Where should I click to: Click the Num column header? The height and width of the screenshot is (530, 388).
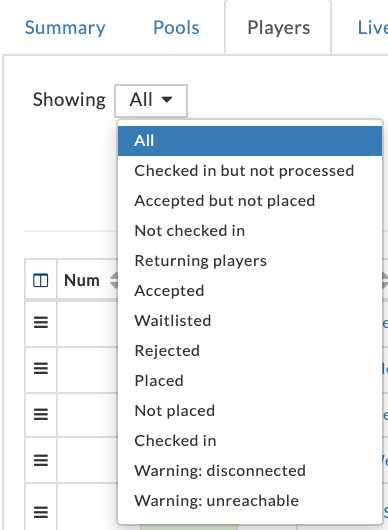click(82, 281)
